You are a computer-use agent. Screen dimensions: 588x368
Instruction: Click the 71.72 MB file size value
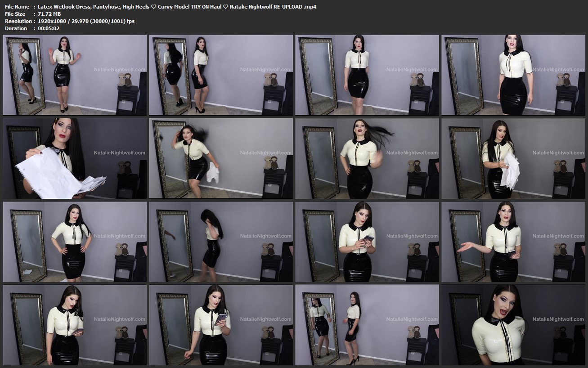(49, 14)
